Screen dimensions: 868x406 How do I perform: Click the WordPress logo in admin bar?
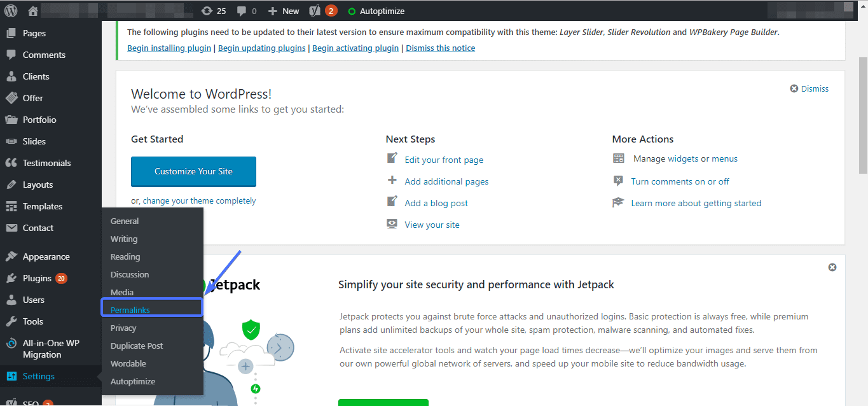tap(11, 11)
